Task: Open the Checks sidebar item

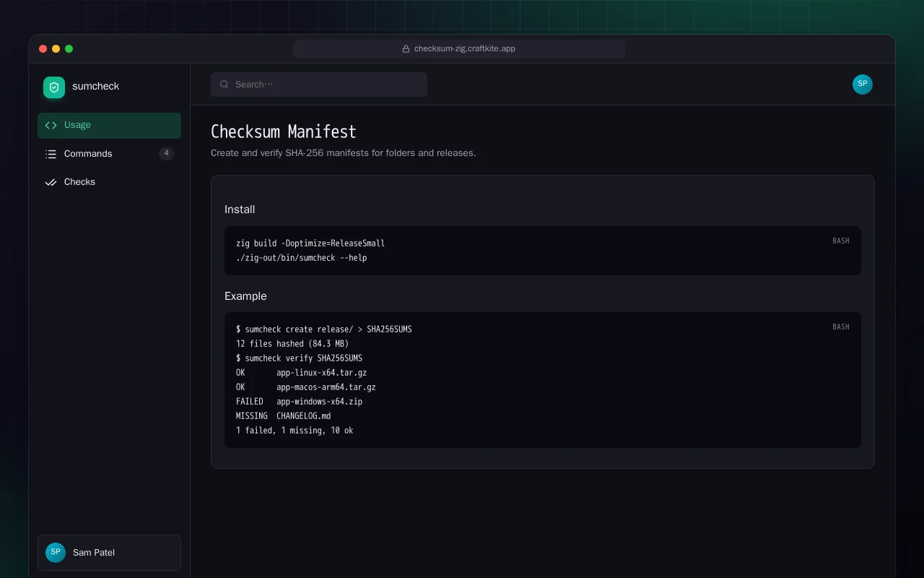Action: point(109,182)
